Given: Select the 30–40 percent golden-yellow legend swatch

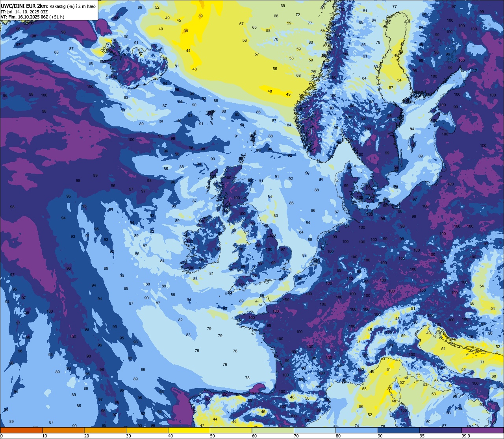Looking at the screenshot, I should pos(147,430).
